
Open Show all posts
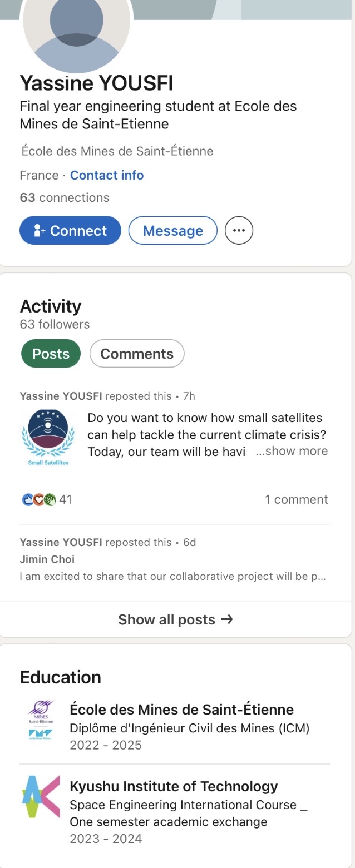(176, 619)
